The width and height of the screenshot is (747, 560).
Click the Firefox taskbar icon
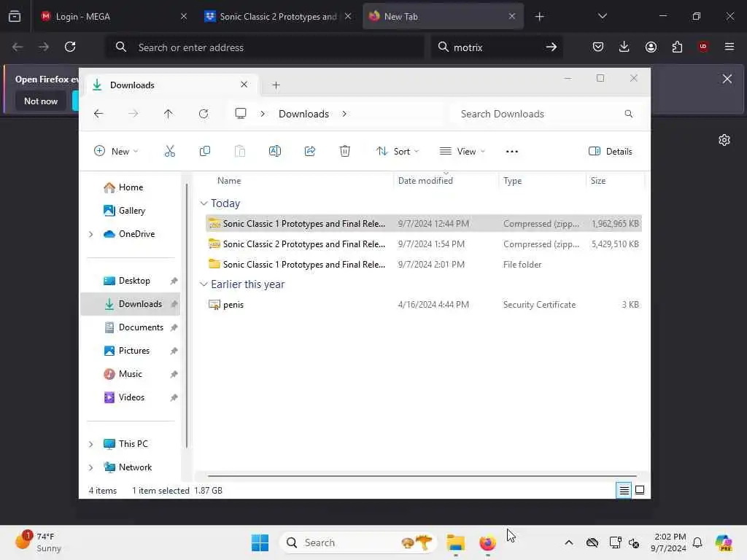tap(488, 542)
